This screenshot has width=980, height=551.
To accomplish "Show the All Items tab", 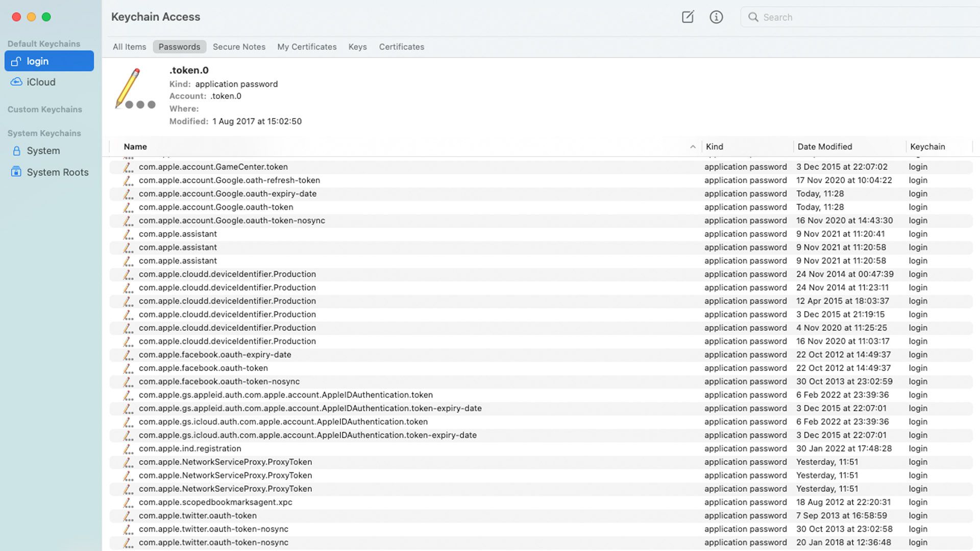I will (129, 47).
